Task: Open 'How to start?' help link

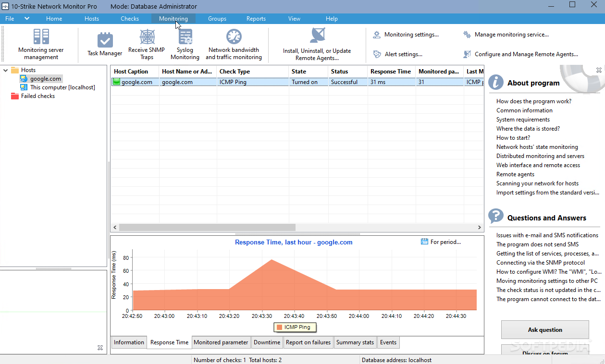Action: pos(513,138)
